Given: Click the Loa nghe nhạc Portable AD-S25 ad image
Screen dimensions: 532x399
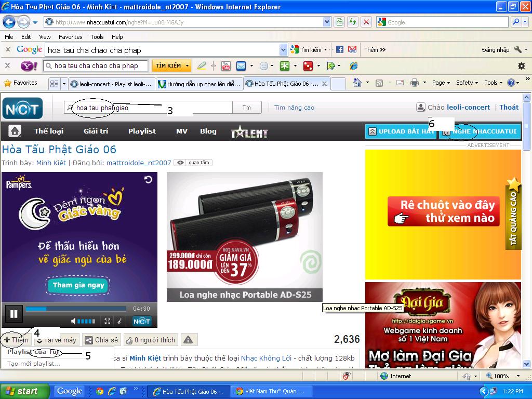Looking at the screenshot, I should [x=245, y=236].
